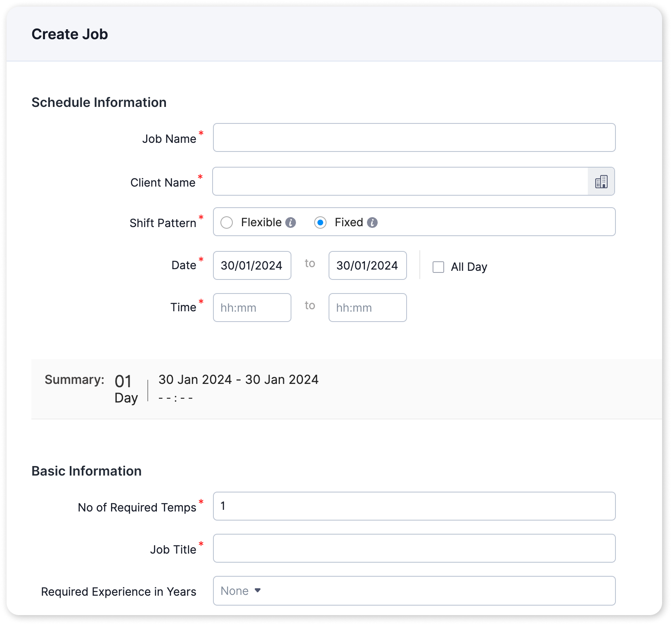Screen dimensions: 672x625
Task: Click inside Client Name field
Action: (x=400, y=181)
